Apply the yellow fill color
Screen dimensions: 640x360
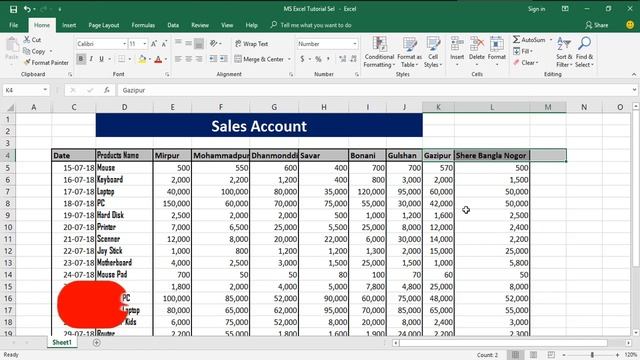point(142,59)
